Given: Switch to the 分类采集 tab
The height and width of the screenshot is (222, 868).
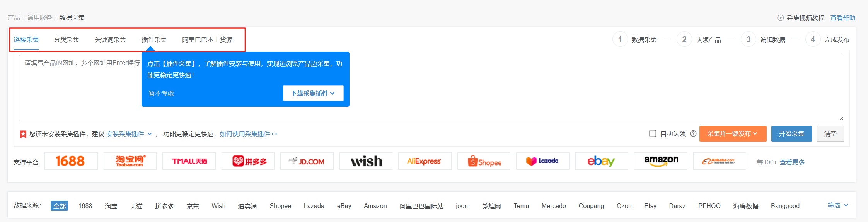Looking at the screenshot, I should (x=67, y=39).
